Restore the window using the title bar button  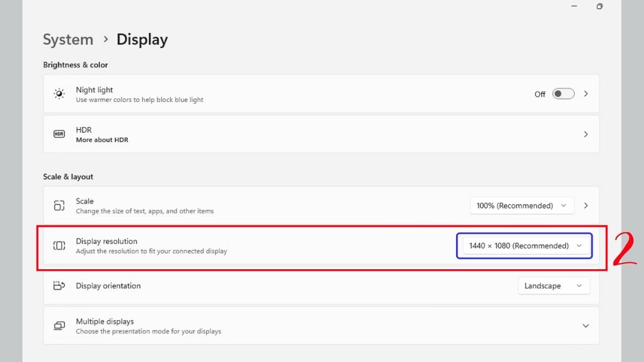[599, 6]
